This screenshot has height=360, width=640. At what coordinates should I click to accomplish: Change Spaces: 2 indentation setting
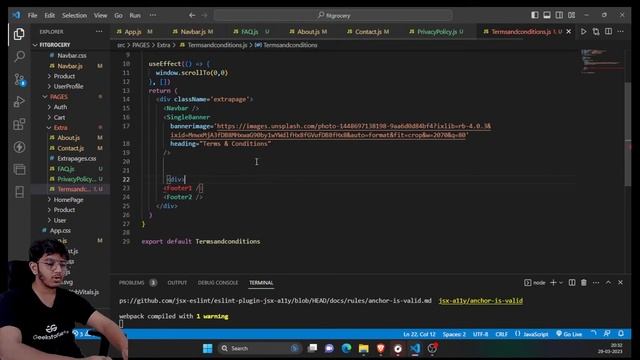pyautogui.click(x=454, y=334)
